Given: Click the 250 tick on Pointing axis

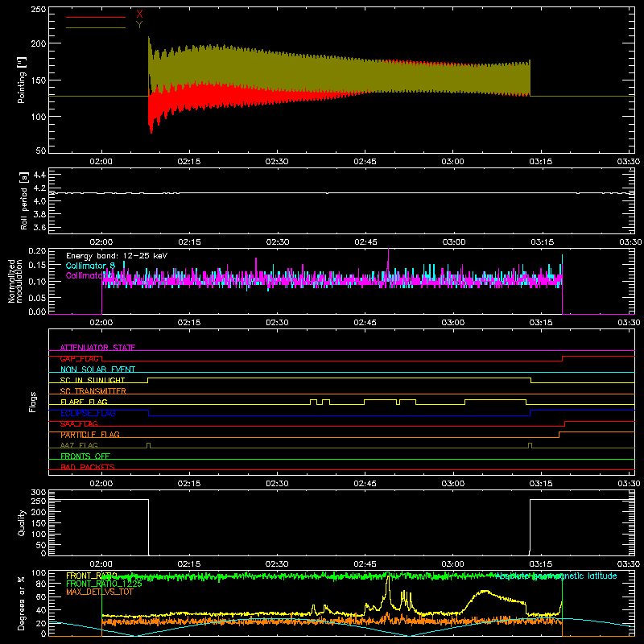Looking at the screenshot, I should pyautogui.click(x=39, y=9).
